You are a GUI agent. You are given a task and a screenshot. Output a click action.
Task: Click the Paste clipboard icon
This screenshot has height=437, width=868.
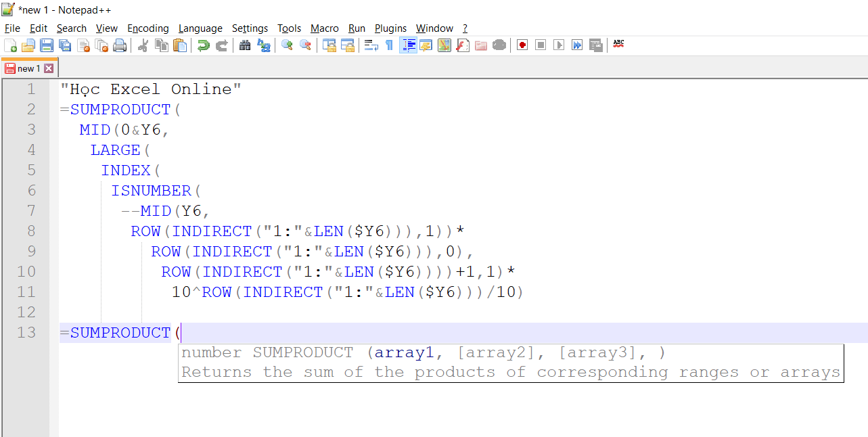(180, 45)
